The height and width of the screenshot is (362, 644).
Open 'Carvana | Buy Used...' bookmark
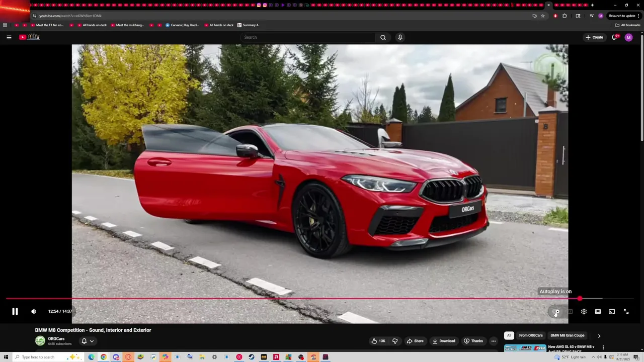182,25
